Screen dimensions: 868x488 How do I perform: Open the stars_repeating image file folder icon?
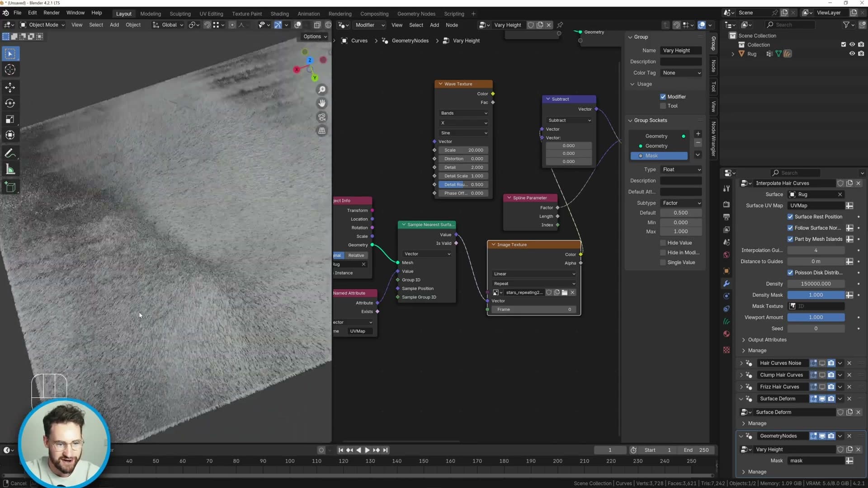tap(565, 293)
